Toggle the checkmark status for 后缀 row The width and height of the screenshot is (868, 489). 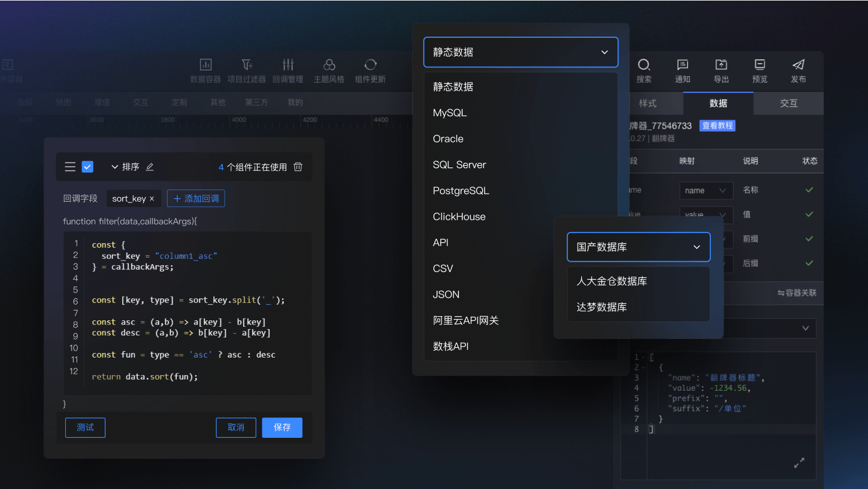click(x=809, y=263)
